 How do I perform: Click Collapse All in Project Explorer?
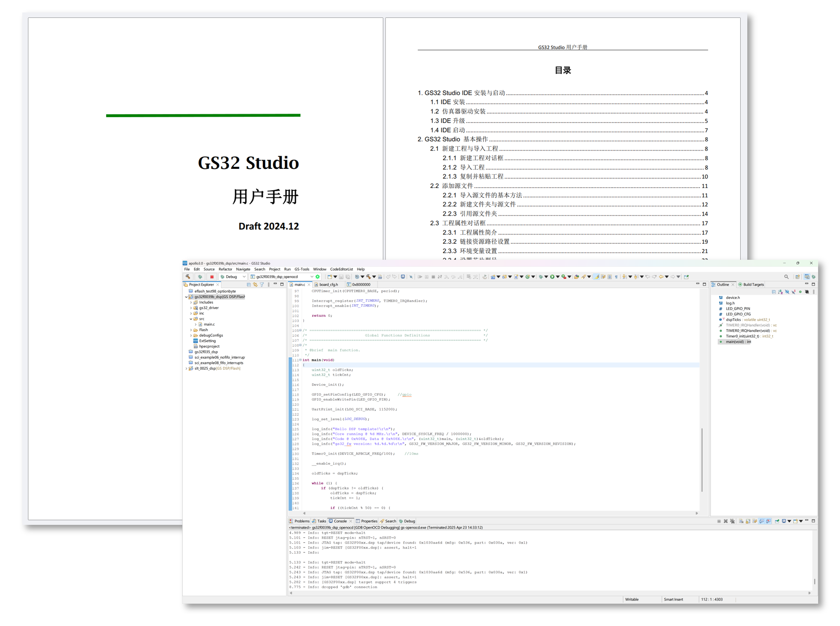pyautogui.click(x=248, y=284)
